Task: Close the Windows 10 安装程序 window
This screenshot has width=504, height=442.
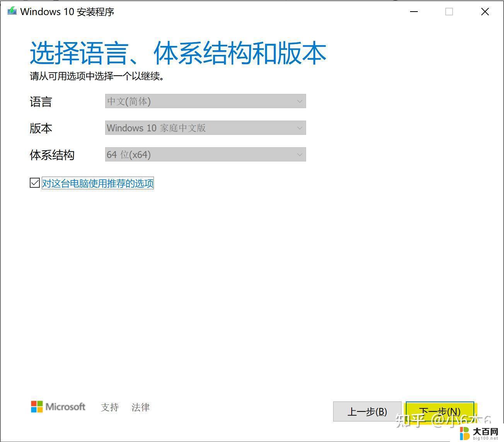Action: 485,12
